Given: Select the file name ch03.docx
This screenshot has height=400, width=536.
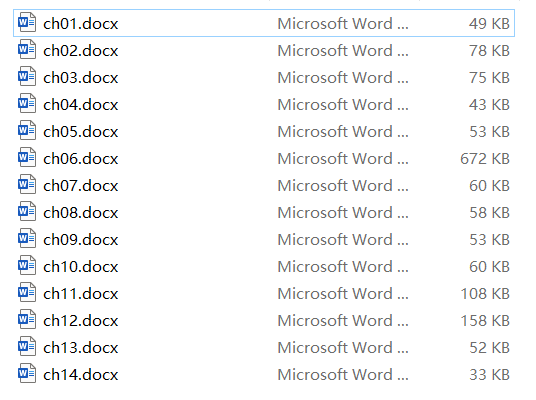Looking at the screenshot, I should click(x=81, y=78).
